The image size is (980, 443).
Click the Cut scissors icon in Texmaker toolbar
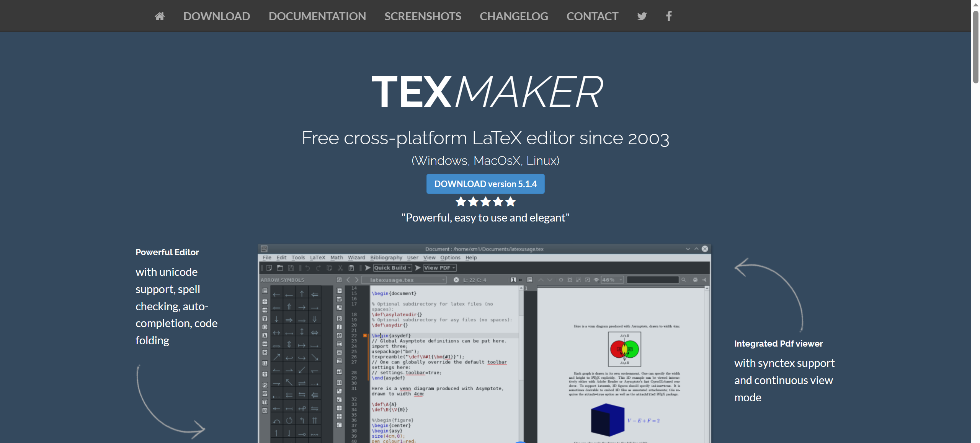pyautogui.click(x=340, y=268)
